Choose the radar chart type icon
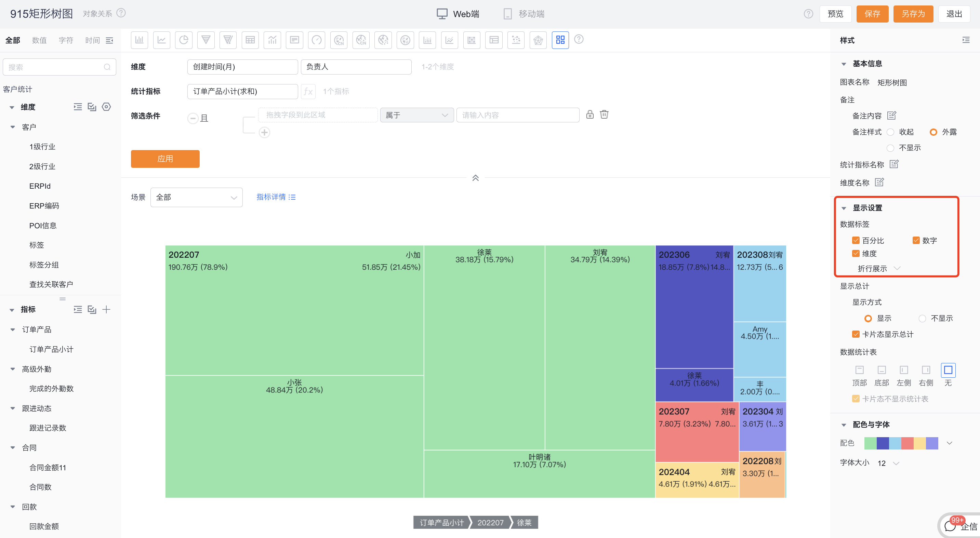The width and height of the screenshot is (980, 538). click(x=538, y=40)
